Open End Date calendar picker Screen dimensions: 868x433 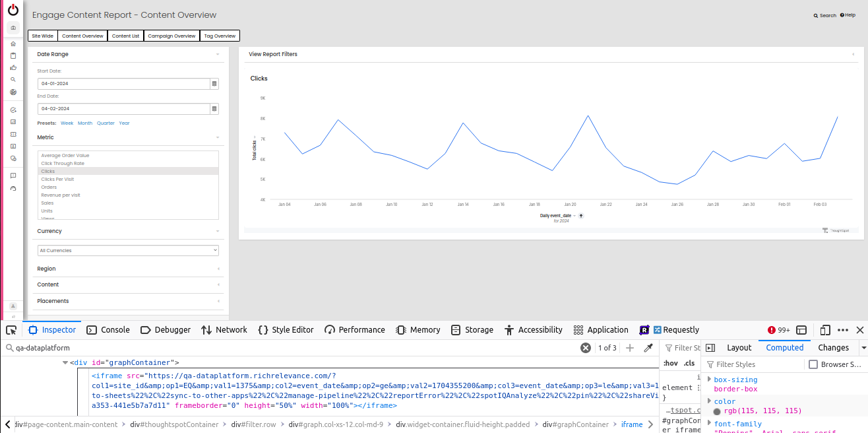tap(214, 108)
